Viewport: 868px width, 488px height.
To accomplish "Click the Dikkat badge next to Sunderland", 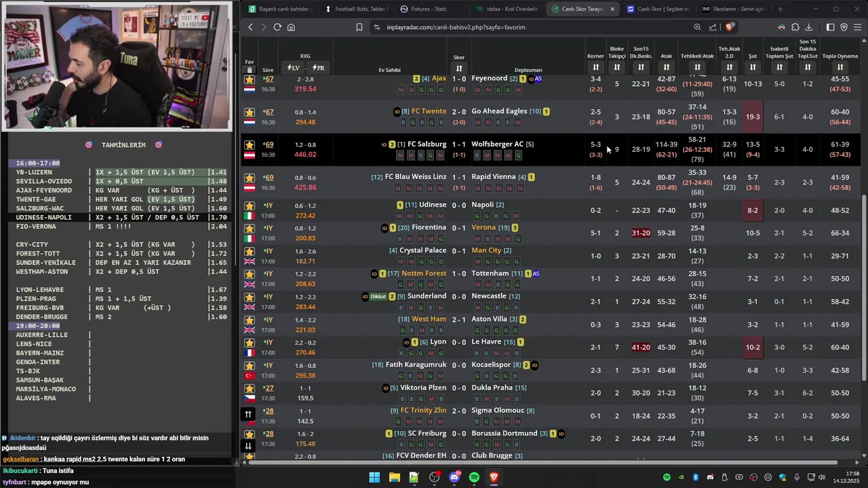I will pyautogui.click(x=378, y=297).
